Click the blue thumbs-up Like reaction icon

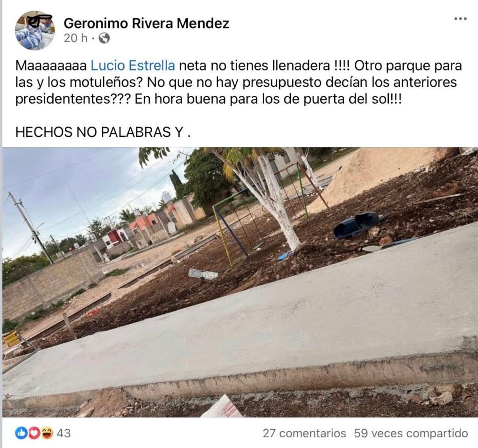(x=21, y=433)
